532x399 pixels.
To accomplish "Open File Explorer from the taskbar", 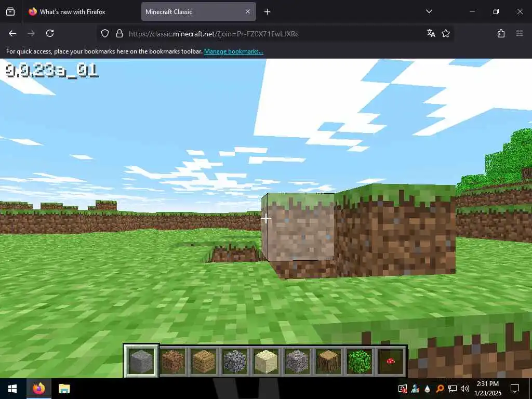I will pos(64,389).
